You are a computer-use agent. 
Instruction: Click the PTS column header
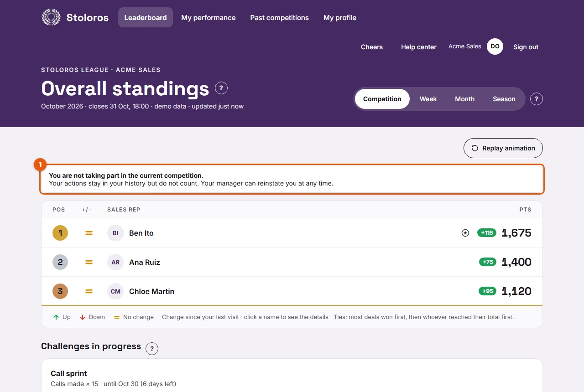click(x=526, y=210)
